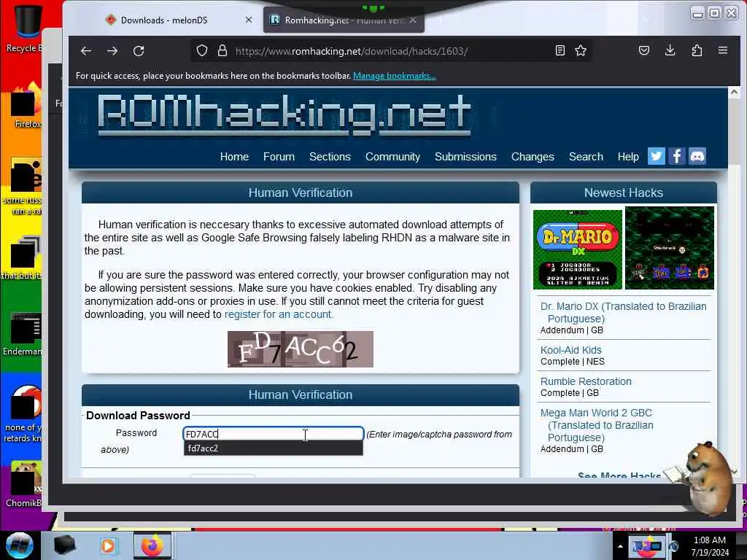
Task: Open the tracking protection shield
Action: 202,51
